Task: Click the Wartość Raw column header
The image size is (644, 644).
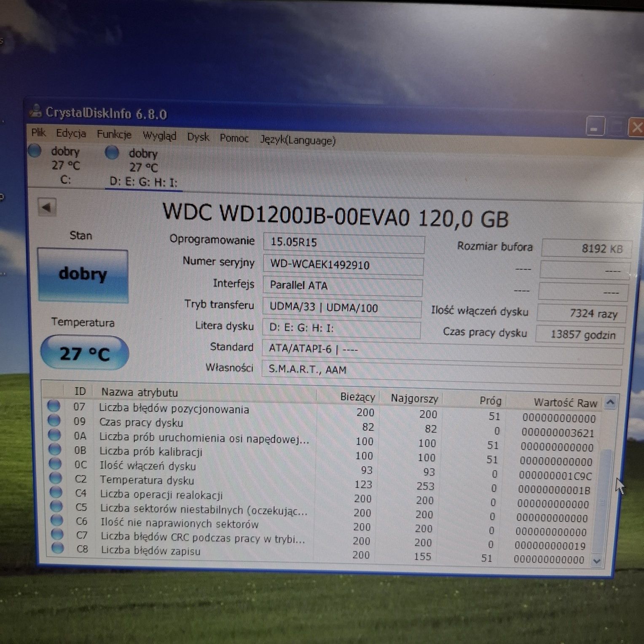Action: click(565, 403)
